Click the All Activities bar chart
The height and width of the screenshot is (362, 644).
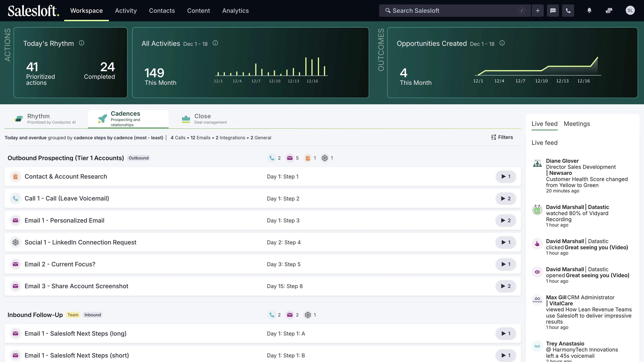(271, 70)
